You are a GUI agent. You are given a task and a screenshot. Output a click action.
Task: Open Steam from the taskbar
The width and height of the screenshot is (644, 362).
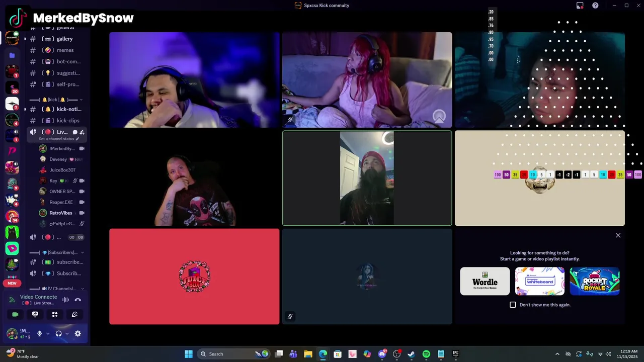pyautogui.click(x=412, y=354)
